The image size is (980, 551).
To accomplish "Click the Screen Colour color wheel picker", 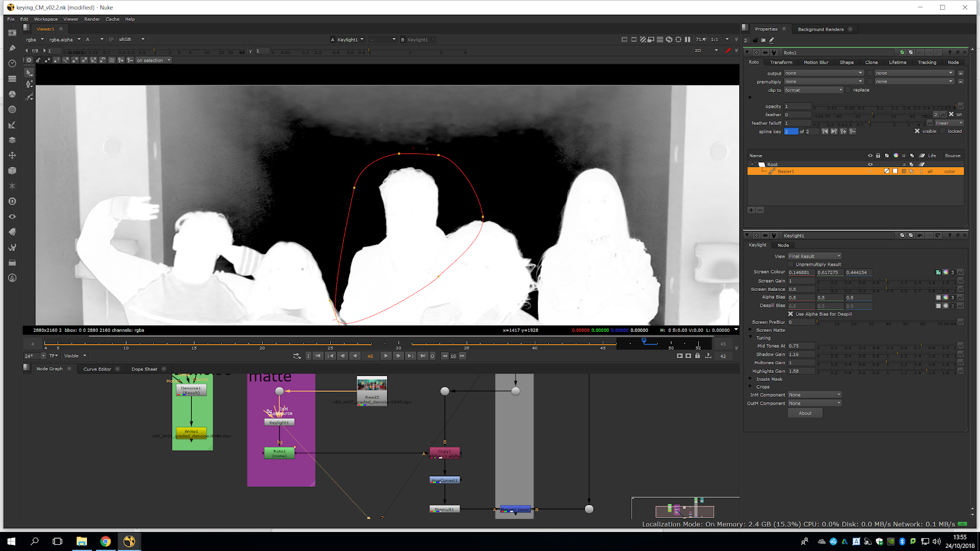I will [x=945, y=272].
